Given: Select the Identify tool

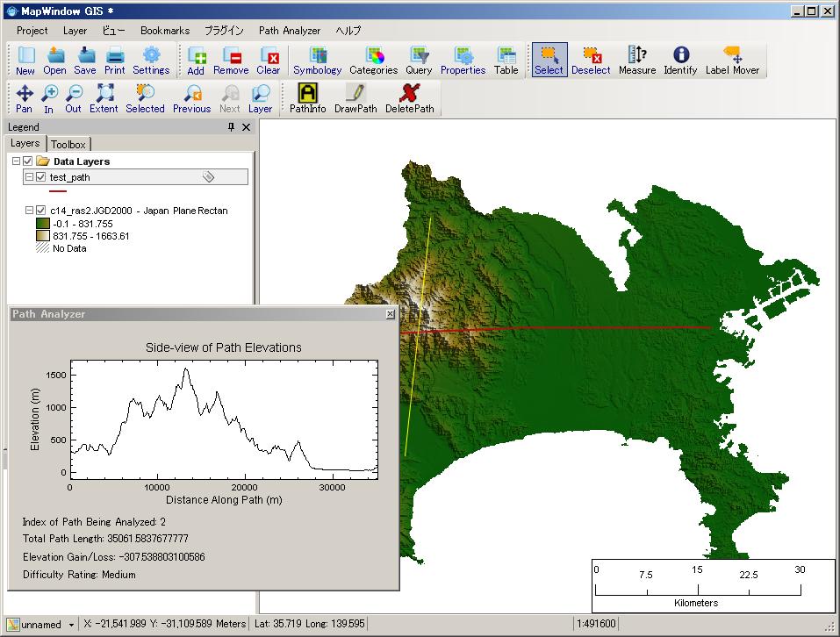Looking at the screenshot, I should pos(680,57).
